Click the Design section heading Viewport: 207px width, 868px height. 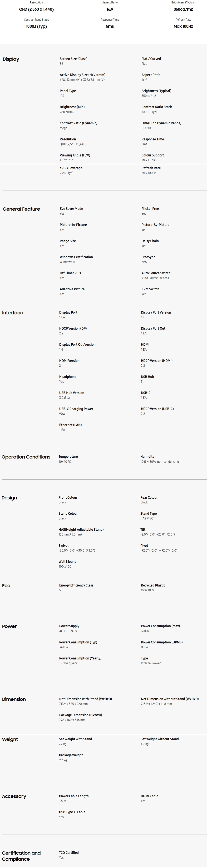[9, 498]
